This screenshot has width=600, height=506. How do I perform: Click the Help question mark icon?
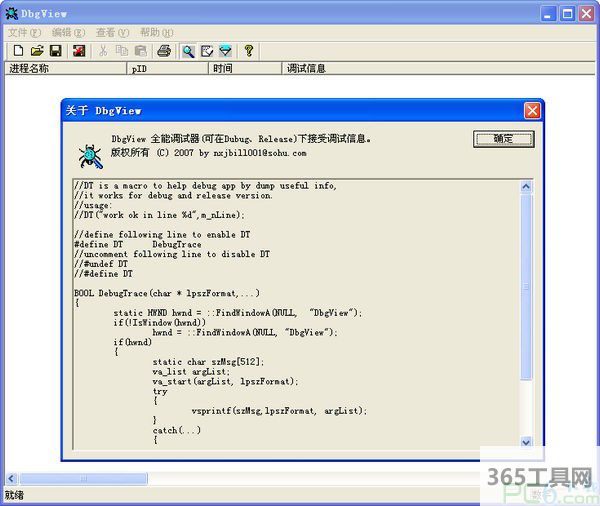(x=249, y=51)
